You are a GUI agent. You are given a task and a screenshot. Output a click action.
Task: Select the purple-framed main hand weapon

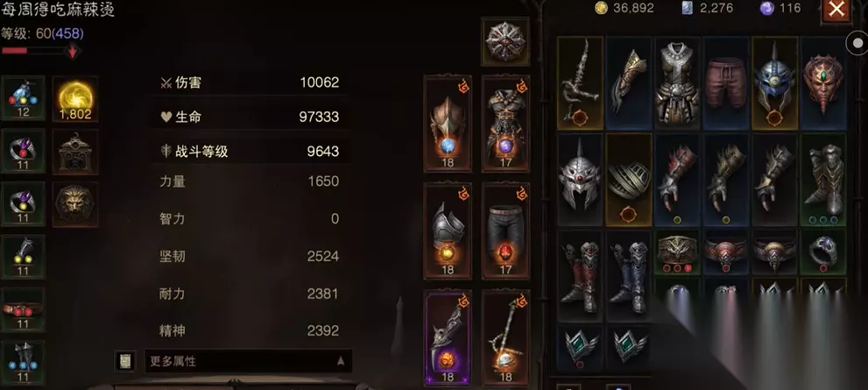point(448,337)
